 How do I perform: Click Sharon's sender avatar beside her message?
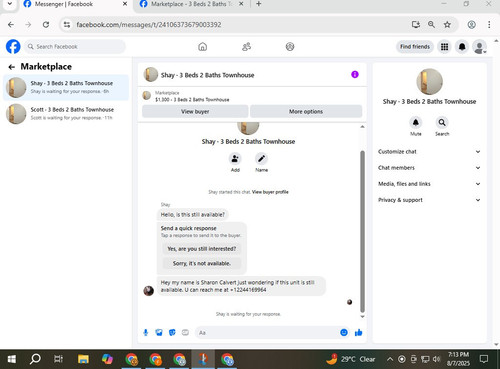[x=149, y=290]
